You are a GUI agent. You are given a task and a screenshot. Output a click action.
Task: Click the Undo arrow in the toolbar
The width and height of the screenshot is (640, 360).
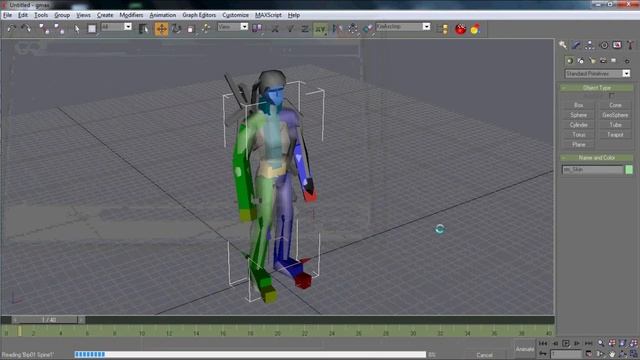[12, 29]
